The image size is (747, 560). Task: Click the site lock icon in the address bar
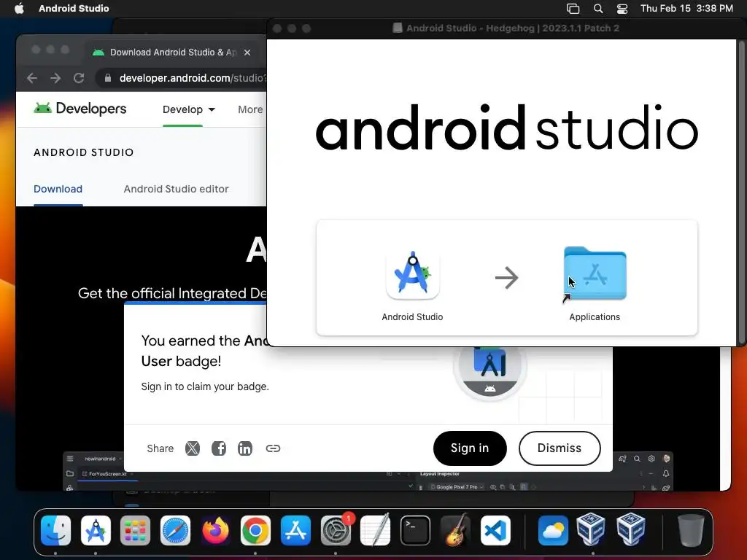tap(108, 78)
